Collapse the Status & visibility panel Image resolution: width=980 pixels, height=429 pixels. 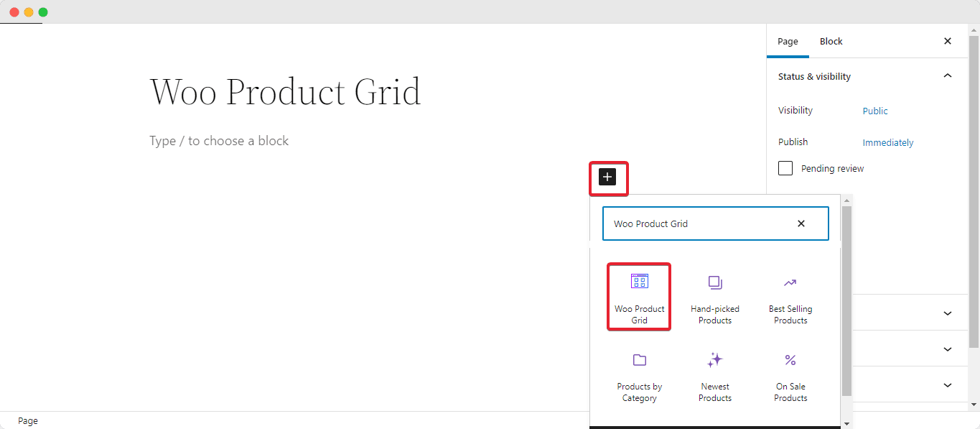point(948,76)
